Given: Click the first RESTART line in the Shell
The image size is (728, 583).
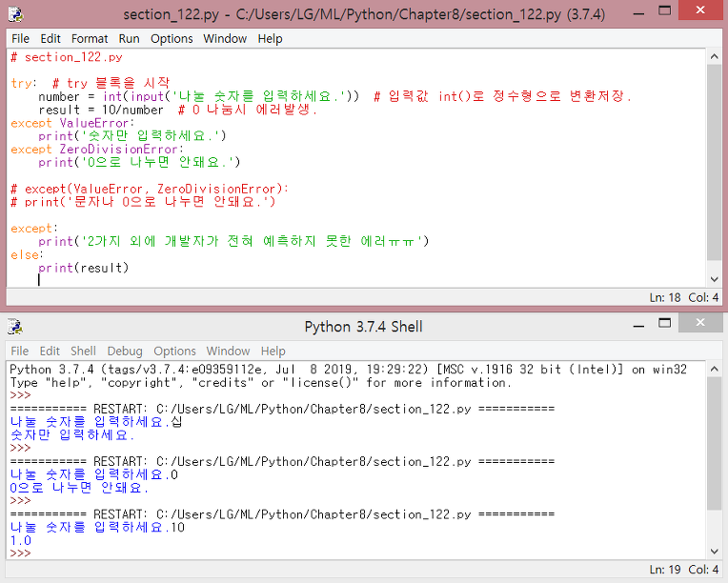Looking at the screenshot, I should tap(282, 409).
